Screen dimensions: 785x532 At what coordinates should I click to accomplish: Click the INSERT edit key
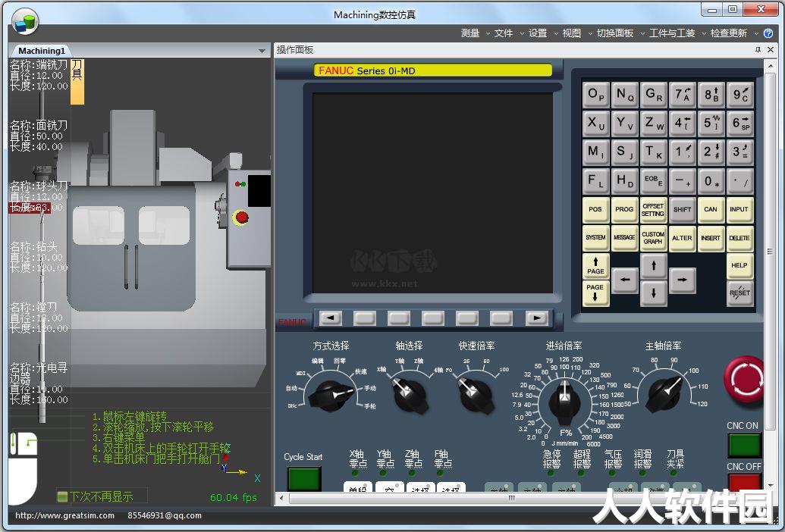click(711, 238)
